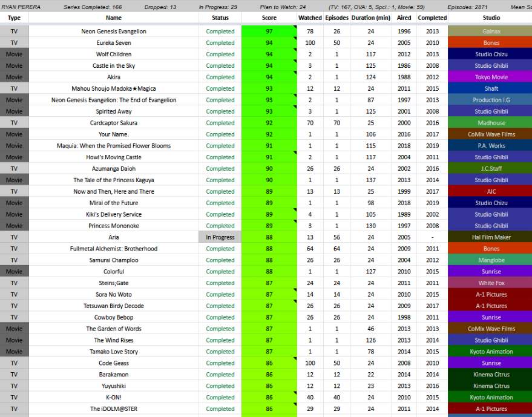Select the Colorful name cell

click(x=114, y=272)
